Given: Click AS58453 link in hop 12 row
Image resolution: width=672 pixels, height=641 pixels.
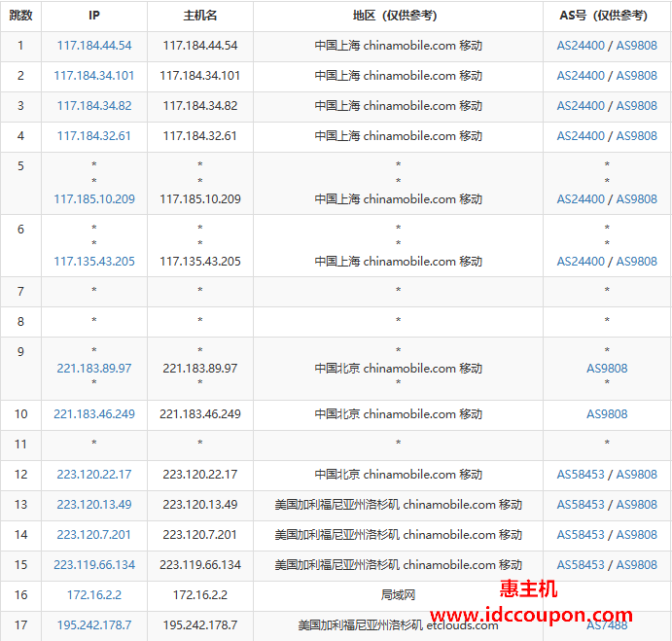Looking at the screenshot, I should 581,475.
